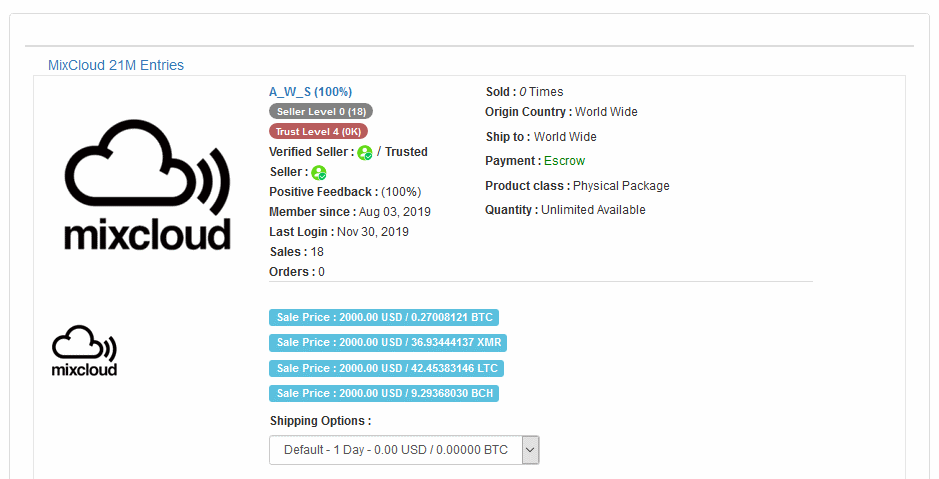Open the MixCloud 21M Entries listing link

116,65
